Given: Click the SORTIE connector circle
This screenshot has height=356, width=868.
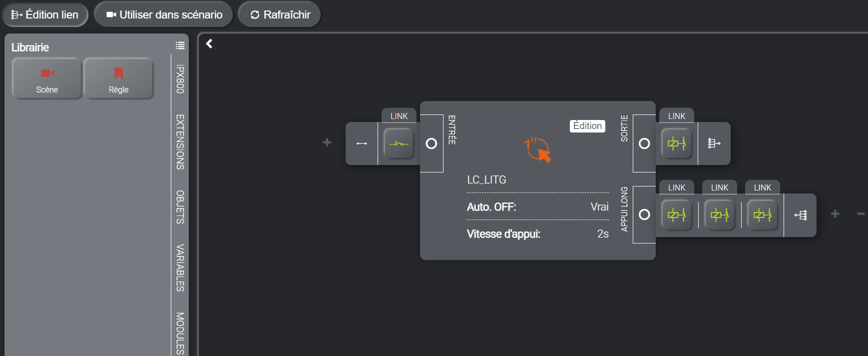Looking at the screenshot, I should pos(644,144).
